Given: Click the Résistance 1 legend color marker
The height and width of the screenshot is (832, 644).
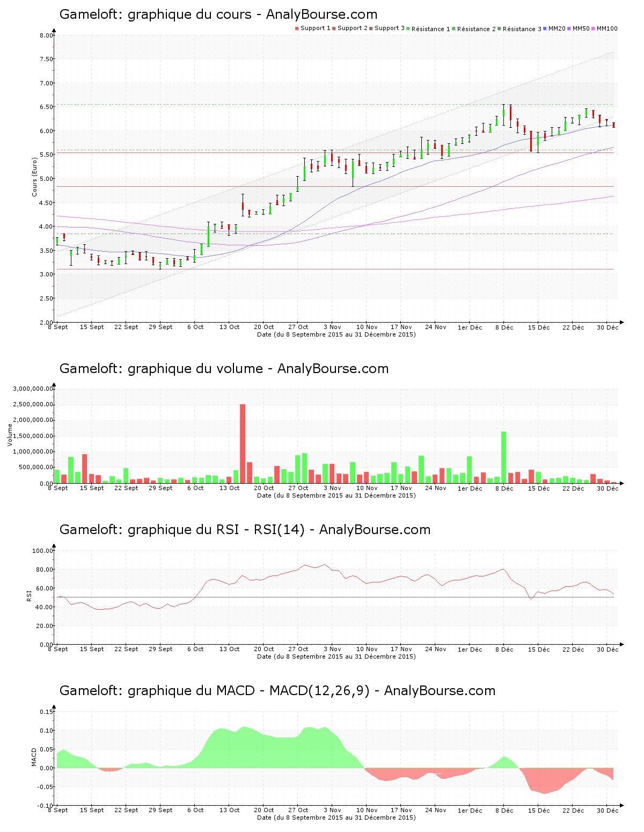Looking at the screenshot, I should pos(408,28).
